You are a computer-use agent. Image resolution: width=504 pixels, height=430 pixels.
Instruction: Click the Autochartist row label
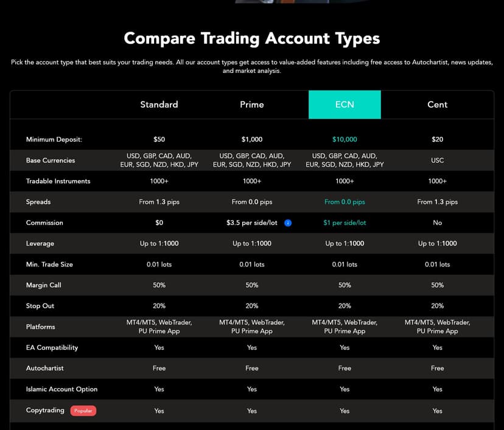(45, 368)
